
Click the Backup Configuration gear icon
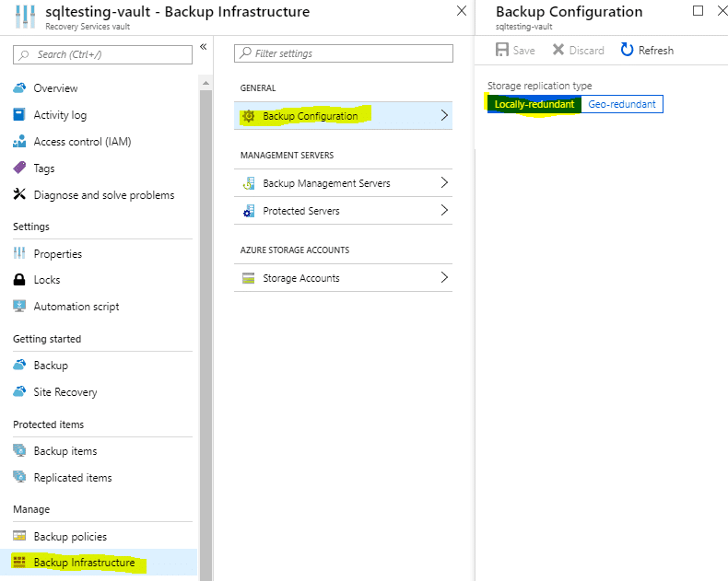click(249, 116)
